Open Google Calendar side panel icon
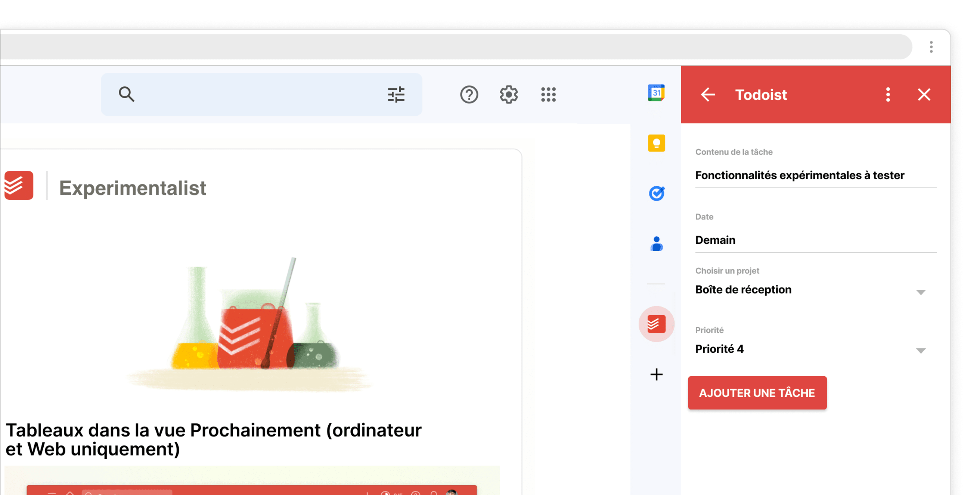This screenshot has width=980, height=495. (656, 93)
